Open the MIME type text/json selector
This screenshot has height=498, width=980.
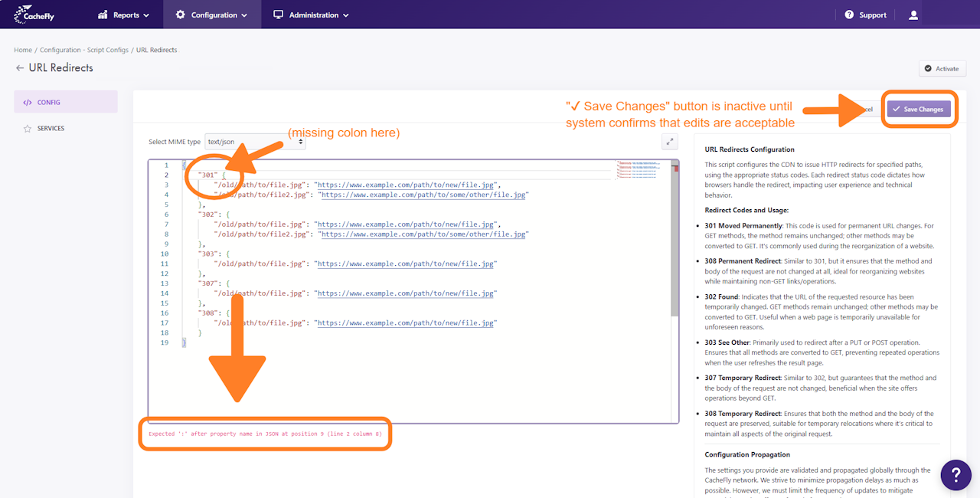pos(255,142)
